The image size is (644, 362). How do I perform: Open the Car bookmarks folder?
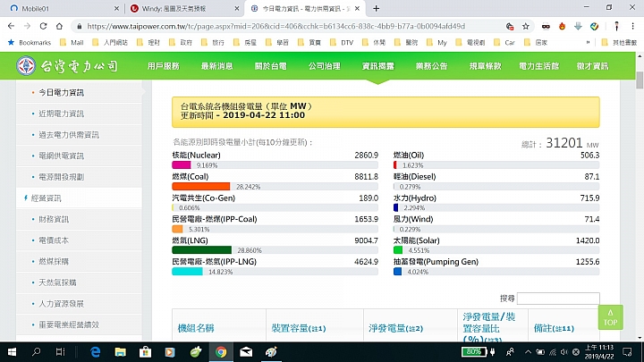[504, 42]
